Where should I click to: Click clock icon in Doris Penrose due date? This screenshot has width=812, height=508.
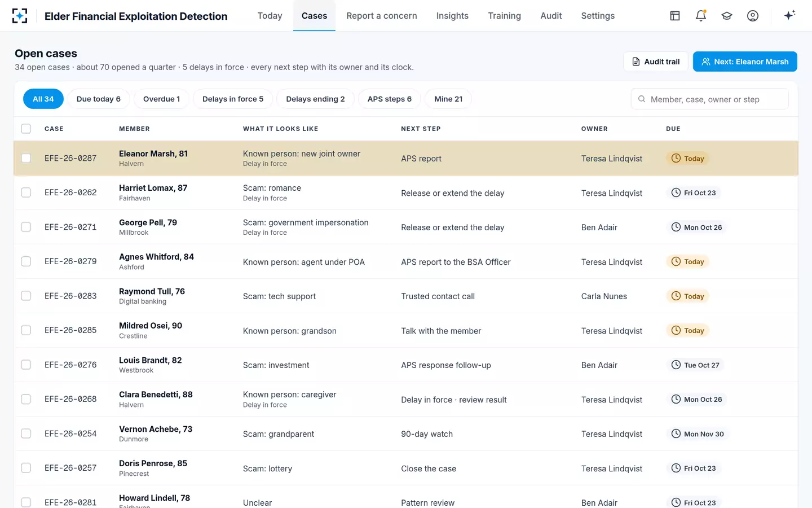coord(676,468)
